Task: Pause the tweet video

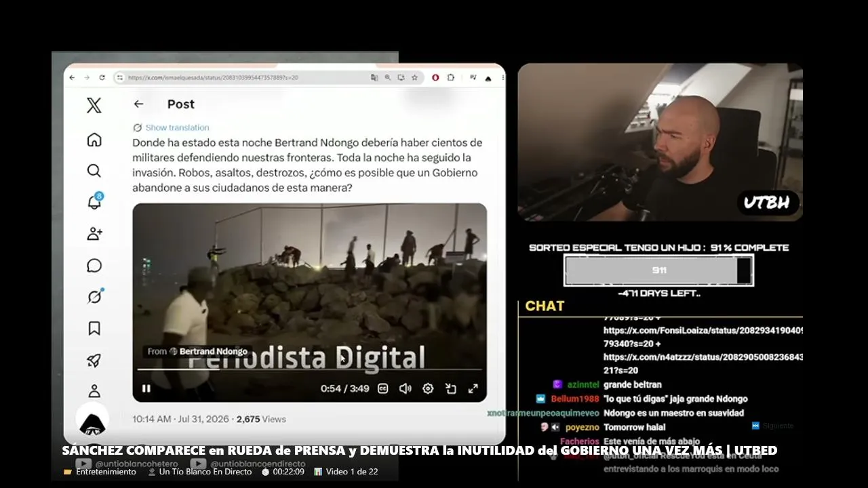Action: coord(146,388)
